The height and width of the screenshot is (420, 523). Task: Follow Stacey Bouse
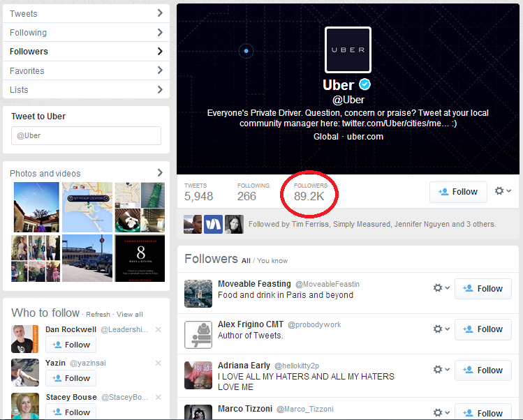pyautogui.click(x=71, y=412)
